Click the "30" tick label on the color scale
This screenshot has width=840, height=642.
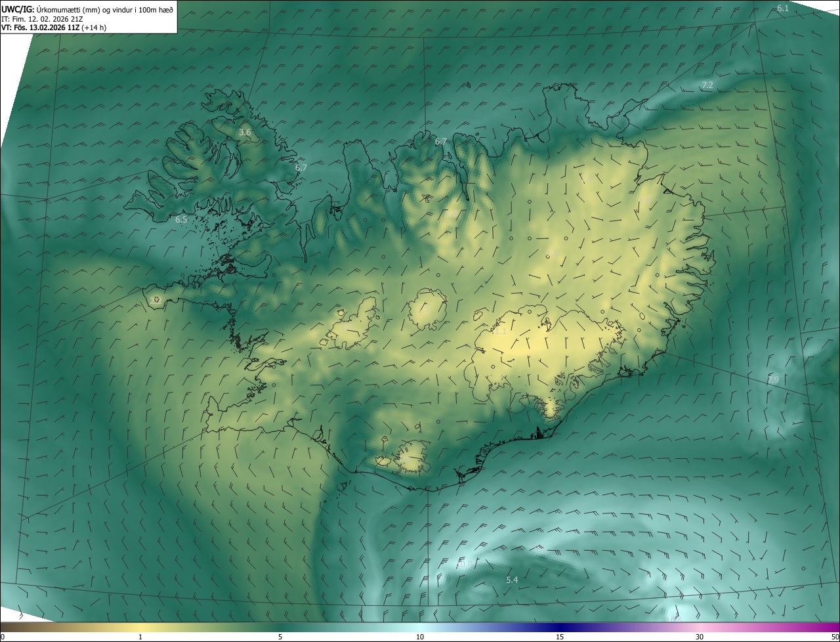coord(700,637)
